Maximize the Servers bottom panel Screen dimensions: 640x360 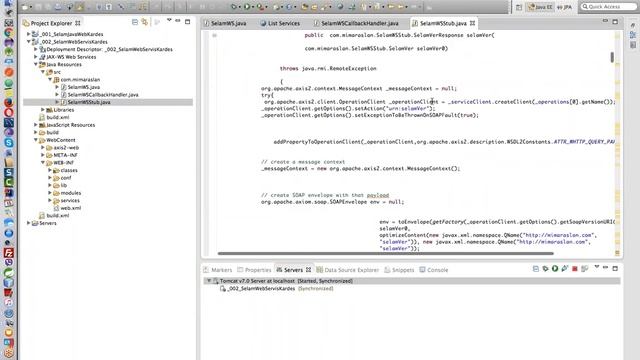pyautogui.click(x=615, y=268)
